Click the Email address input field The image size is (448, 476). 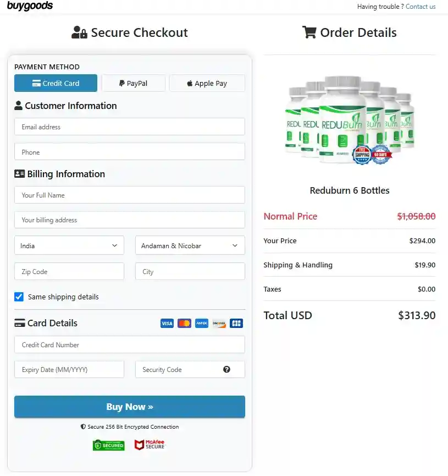pyautogui.click(x=129, y=127)
